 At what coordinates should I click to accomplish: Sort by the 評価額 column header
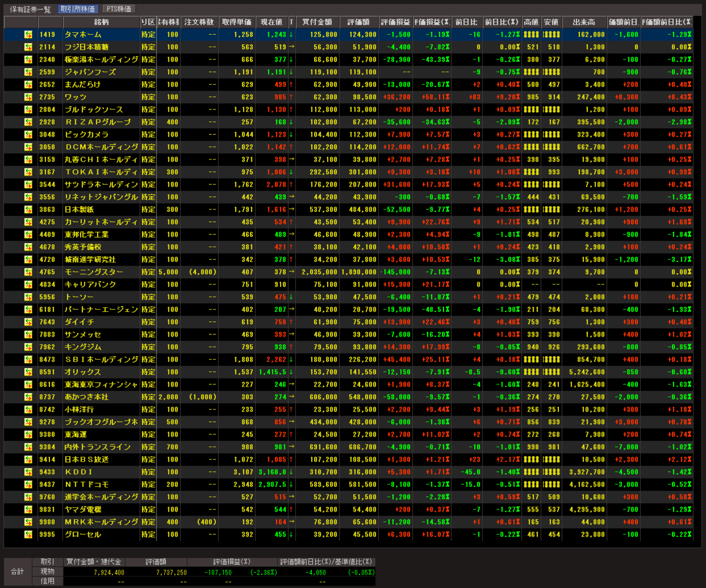coord(358,22)
